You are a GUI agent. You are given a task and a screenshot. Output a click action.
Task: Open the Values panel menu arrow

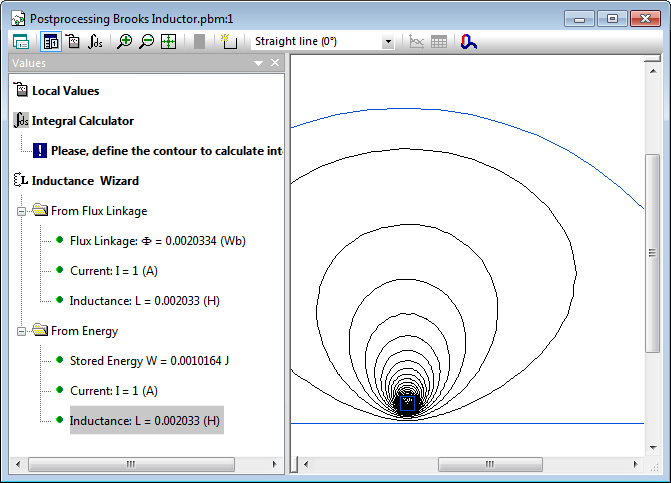(x=258, y=63)
